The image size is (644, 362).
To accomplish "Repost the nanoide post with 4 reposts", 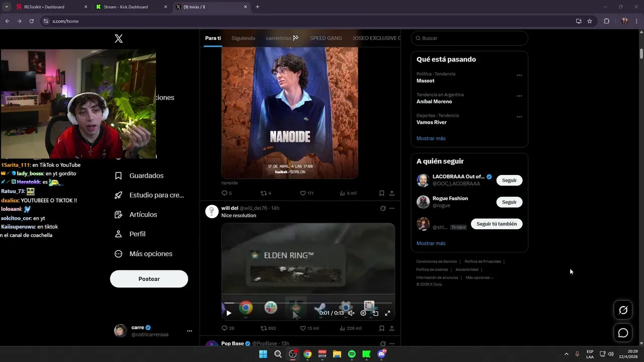I will (x=265, y=193).
